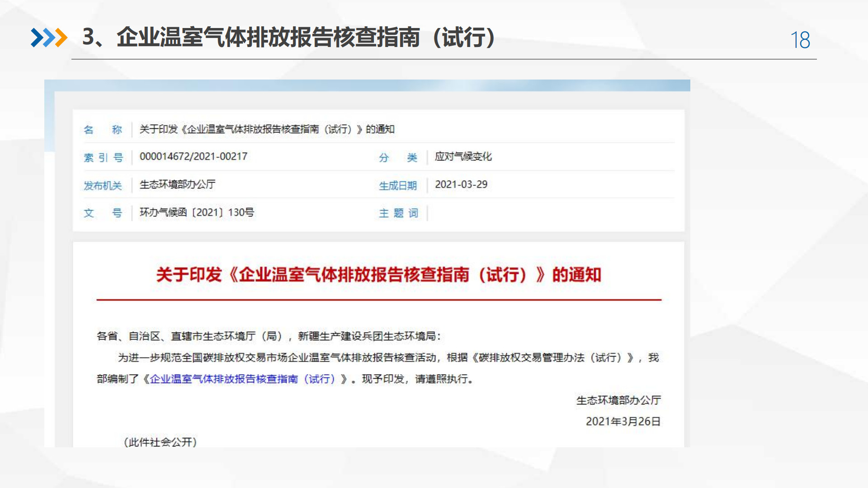Click the page number 18

[x=800, y=40]
